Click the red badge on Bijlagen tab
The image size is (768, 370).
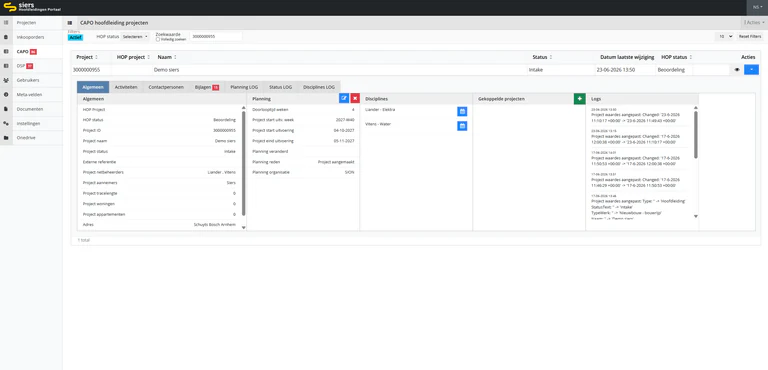coord(216,87)
